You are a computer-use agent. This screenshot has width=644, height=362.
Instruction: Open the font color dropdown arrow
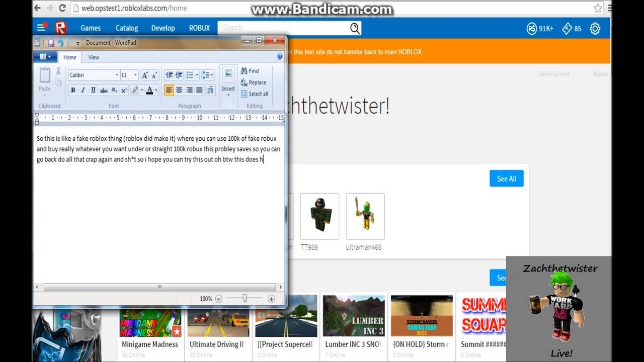[155, 90]
